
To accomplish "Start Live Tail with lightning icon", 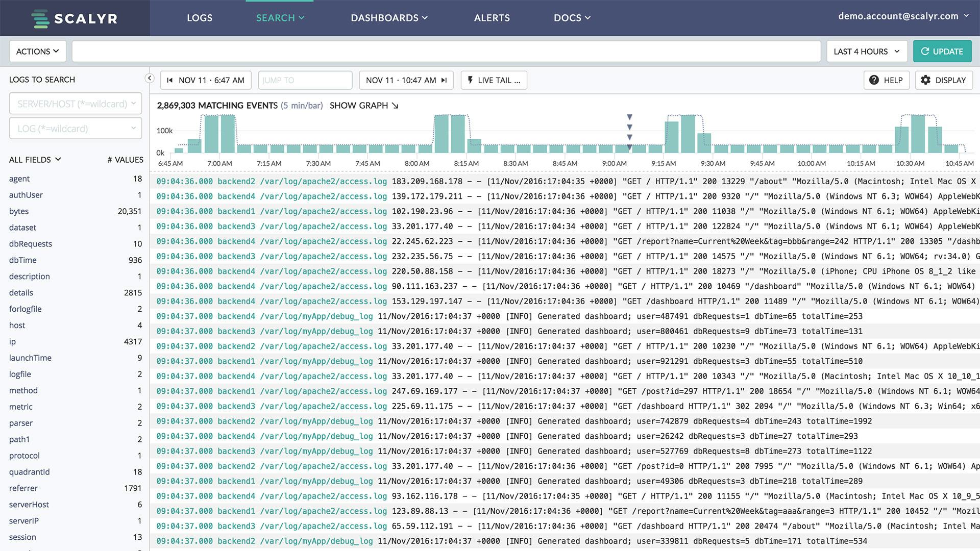I will pos(494,80).
